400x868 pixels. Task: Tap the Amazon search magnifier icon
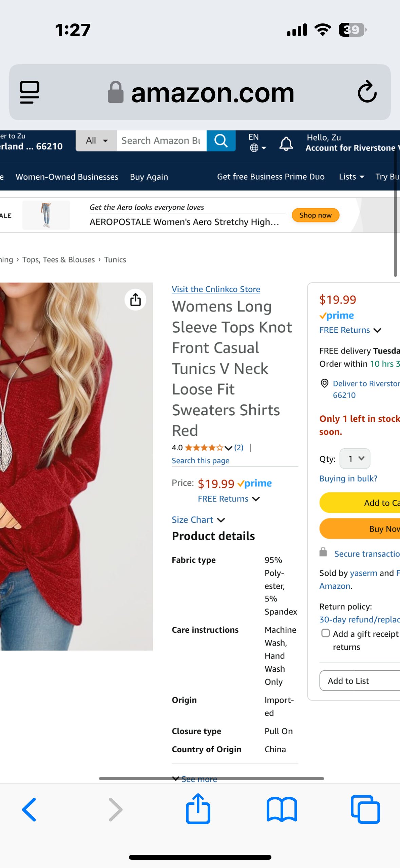(221, 141)
